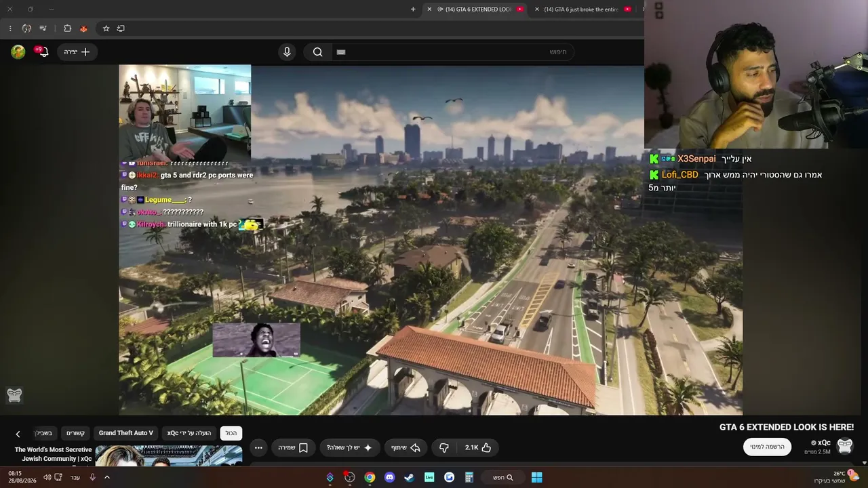Click the 'הרשמה למינוי' subscribe button

(767, 447)
